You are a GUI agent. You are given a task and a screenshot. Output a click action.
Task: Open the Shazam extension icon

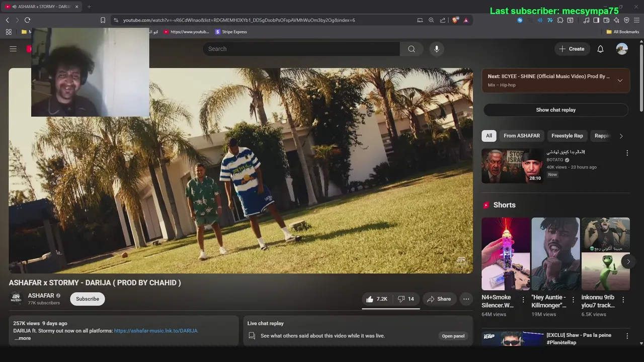coord(520,20)
